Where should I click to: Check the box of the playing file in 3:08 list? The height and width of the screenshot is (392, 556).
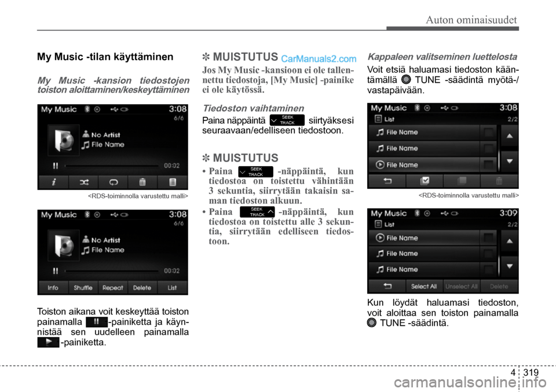pyautogui.click(x=488, y=165)
